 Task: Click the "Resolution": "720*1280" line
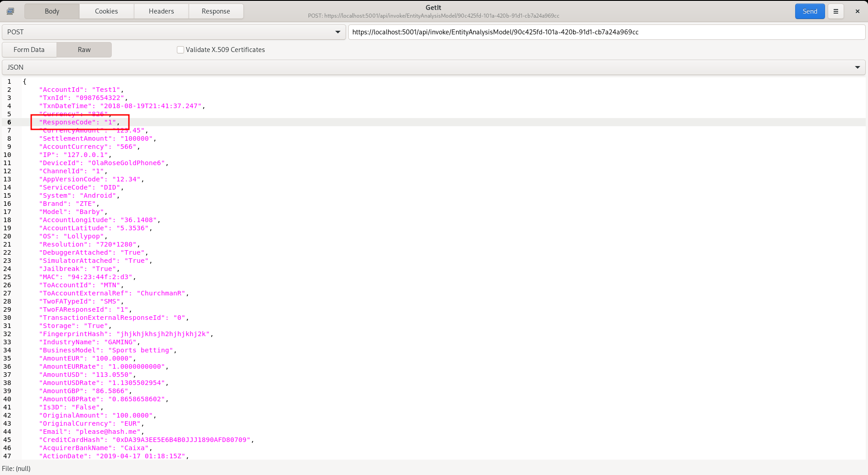90,244
